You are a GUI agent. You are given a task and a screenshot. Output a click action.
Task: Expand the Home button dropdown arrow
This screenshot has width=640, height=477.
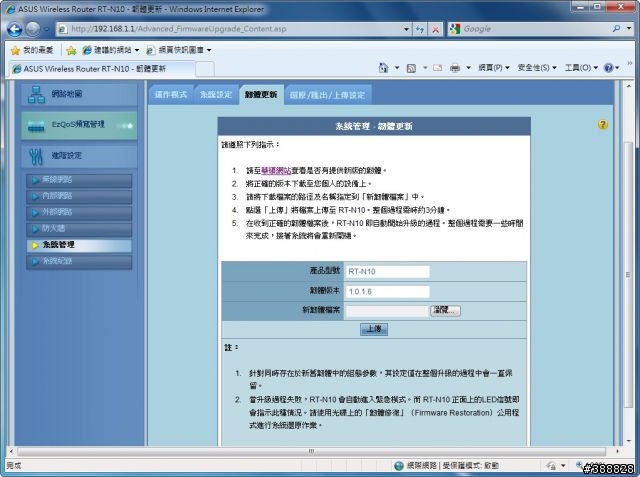point(397,68)
